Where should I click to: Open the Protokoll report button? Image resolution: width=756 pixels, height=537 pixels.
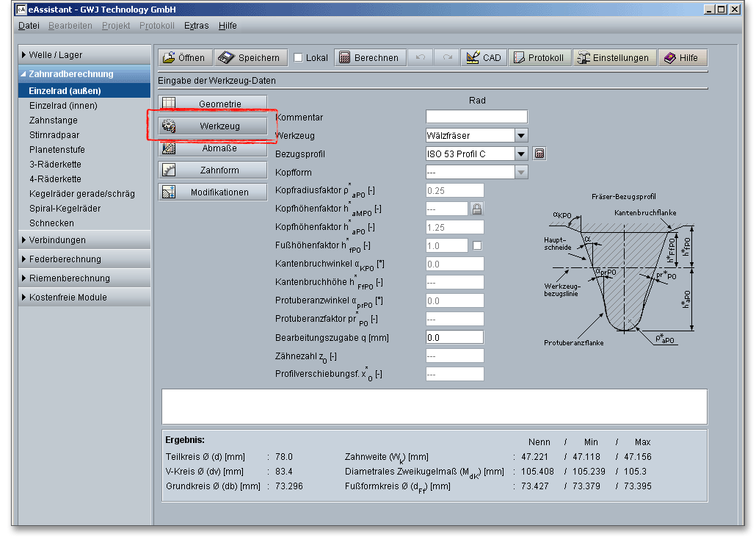[x=539, y=58]
